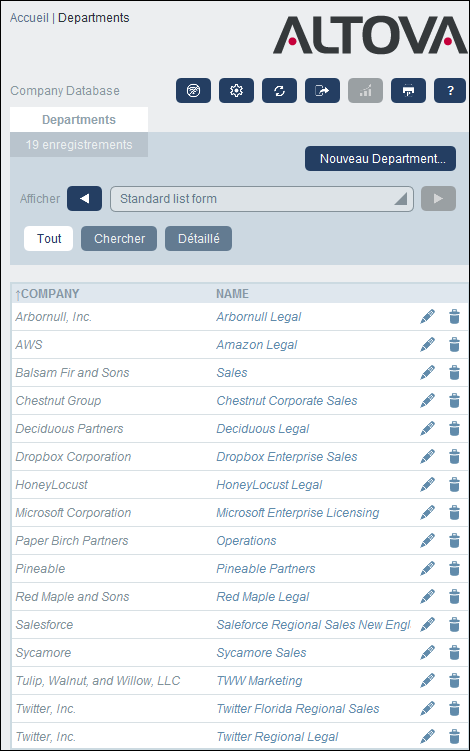Go to the Accueil breadcrumb link

pos(29,18)
